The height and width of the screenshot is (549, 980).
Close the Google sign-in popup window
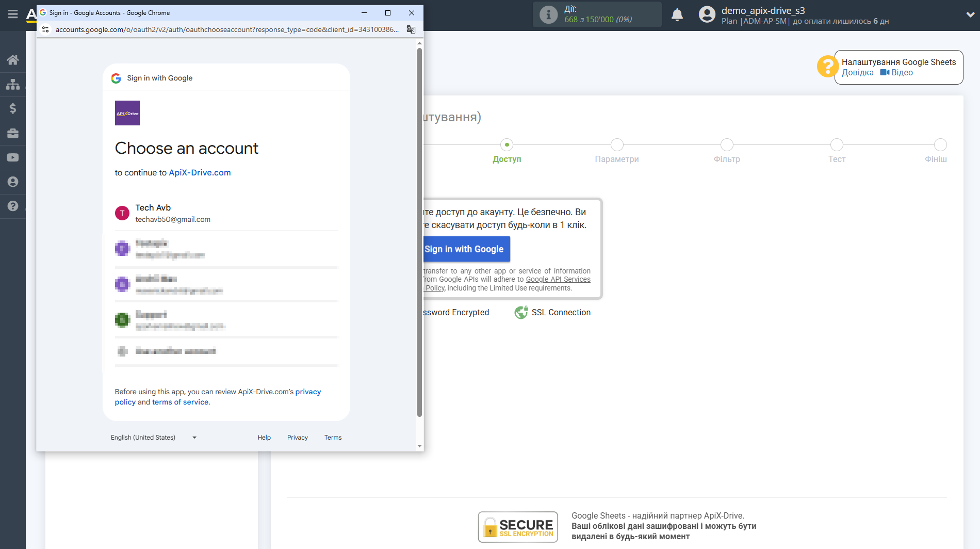tap(412, 12)
